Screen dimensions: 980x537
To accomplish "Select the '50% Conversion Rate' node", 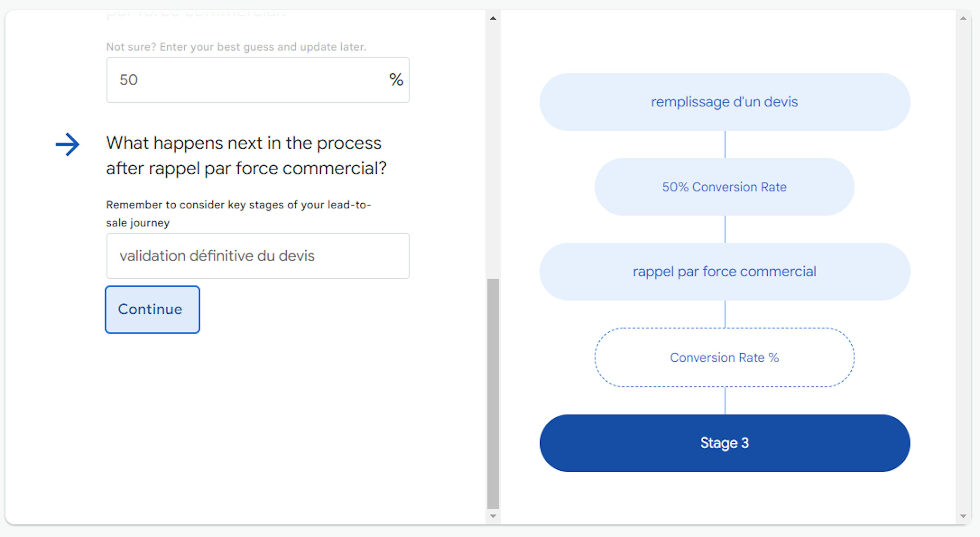I will pos(724,187).
